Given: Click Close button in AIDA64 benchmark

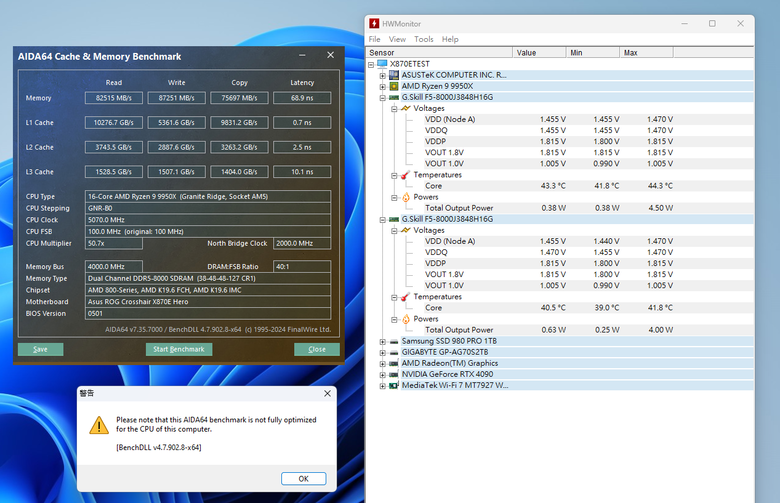Looking at the screenshot, I should pos(317,349).
